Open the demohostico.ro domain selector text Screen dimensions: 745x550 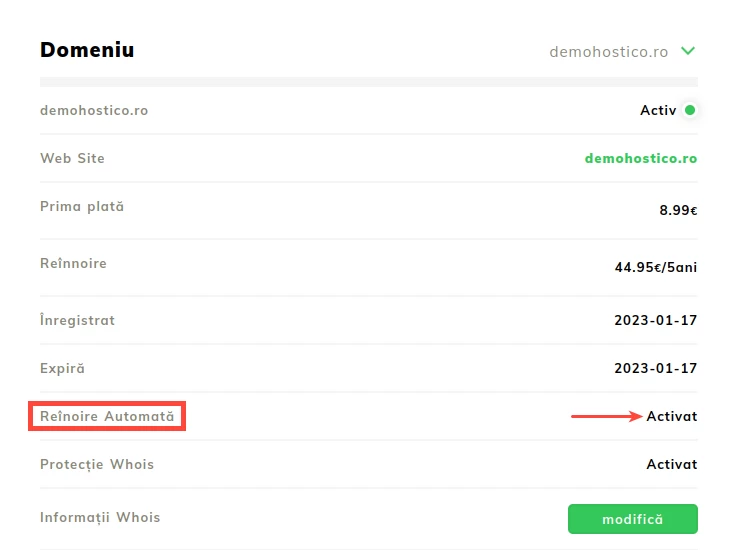point(608,51)
